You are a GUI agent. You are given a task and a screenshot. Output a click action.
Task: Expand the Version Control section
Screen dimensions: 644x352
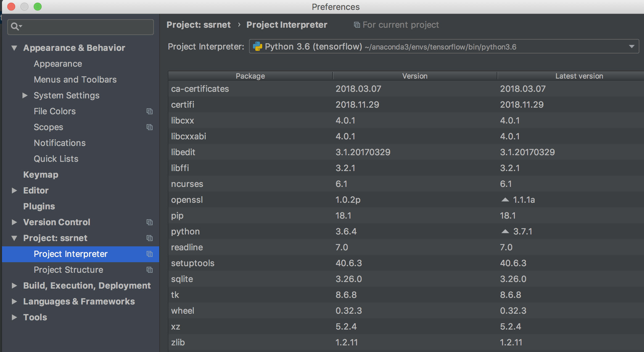(14, 222)
